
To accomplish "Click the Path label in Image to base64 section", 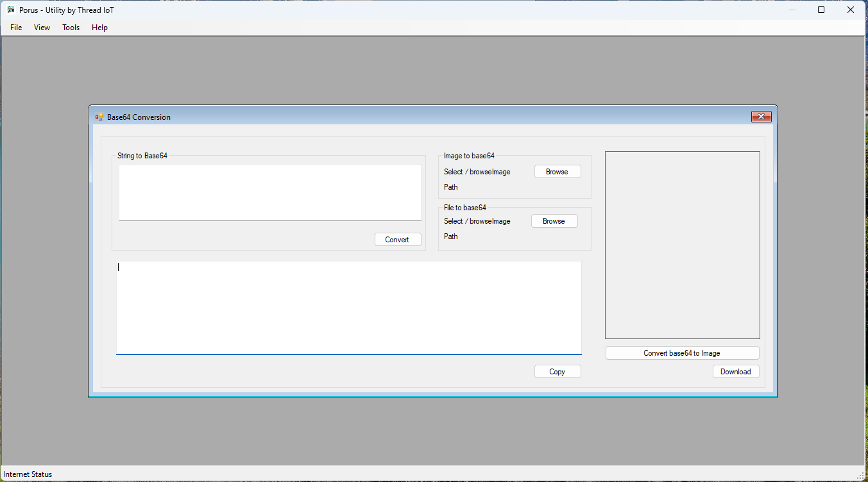I will tap(450, 187).
